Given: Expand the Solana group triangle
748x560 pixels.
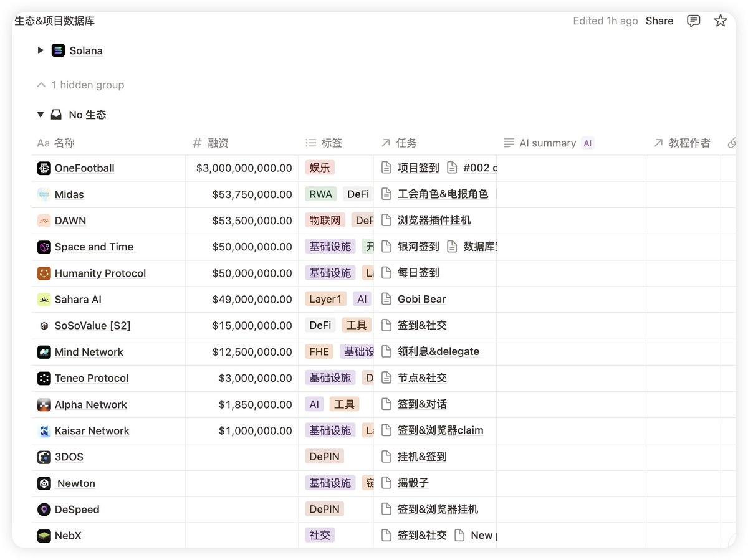Looking at the screenshot, I should pos(41,50).
